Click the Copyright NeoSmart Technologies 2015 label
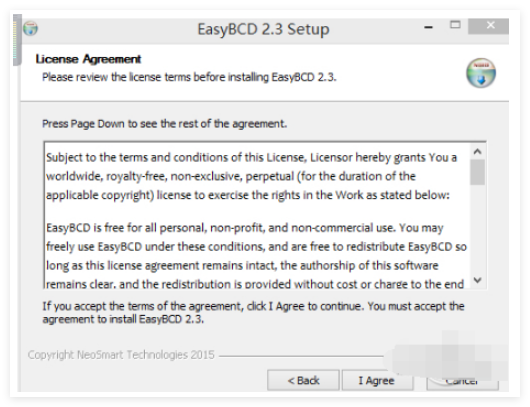The image size is (530, 407). click(x=121, y=355)
